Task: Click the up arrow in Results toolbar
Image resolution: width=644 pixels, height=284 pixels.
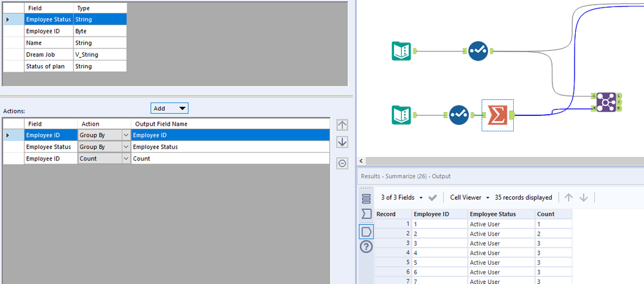Action: (x=569, y=198)
